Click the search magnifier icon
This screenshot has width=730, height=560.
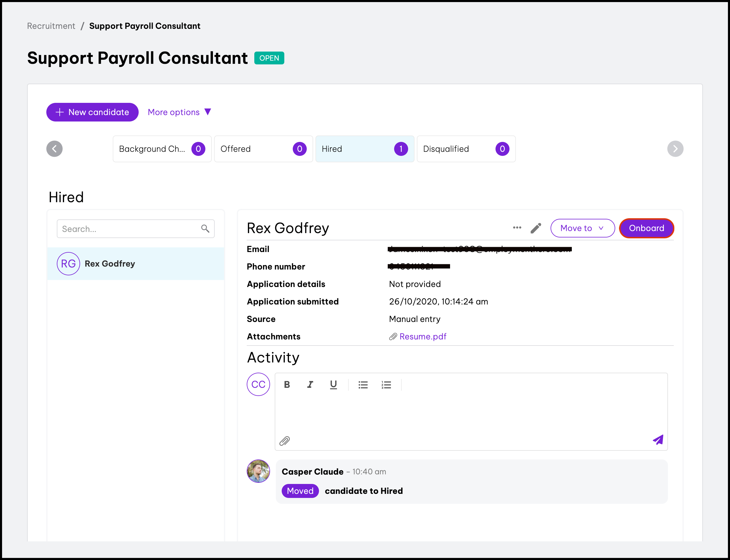tap(205, 229)
